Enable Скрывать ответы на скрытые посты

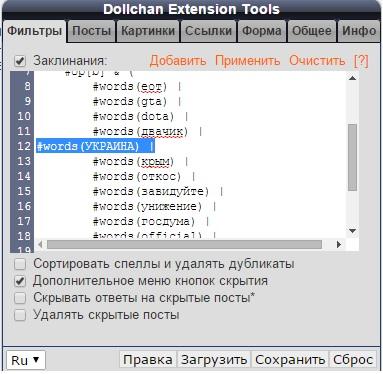coord(20,298)
